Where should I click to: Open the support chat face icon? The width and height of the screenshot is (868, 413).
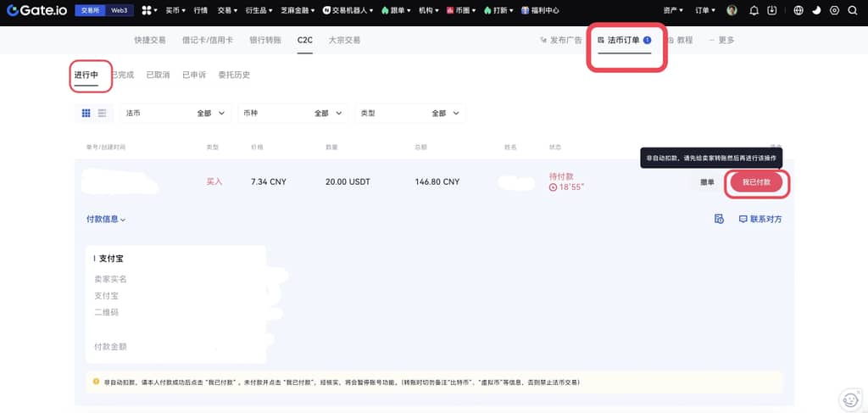[849, 398]
